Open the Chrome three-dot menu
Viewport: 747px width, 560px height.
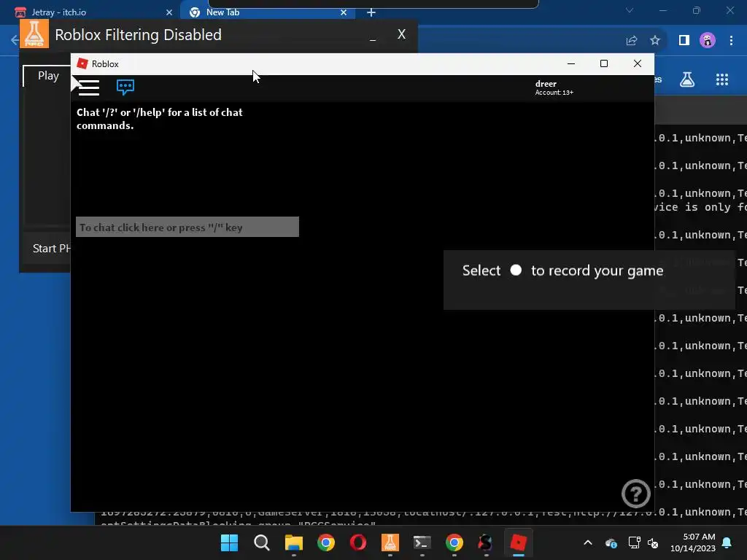coord(731,41)
